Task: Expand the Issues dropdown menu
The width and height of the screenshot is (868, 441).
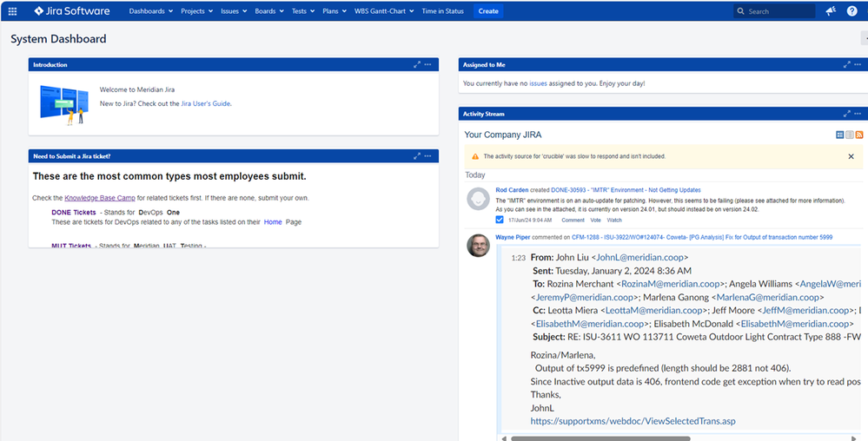Action: click(234, 11)
